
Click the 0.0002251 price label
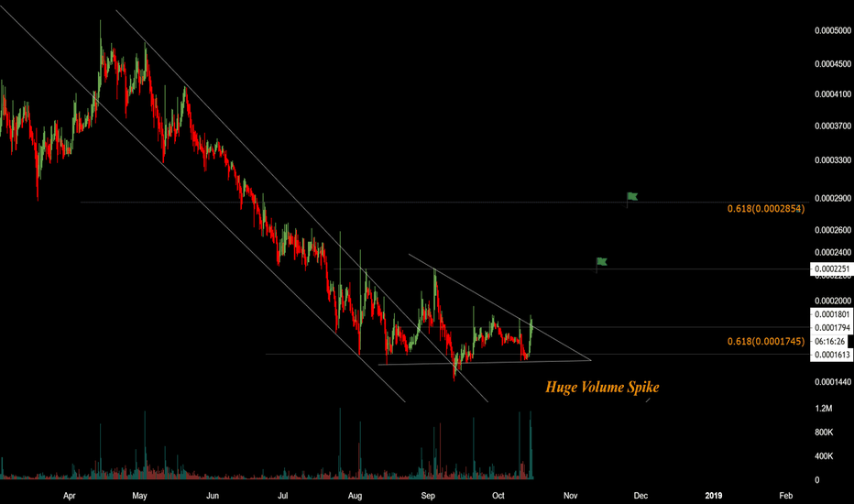point(832,268)
